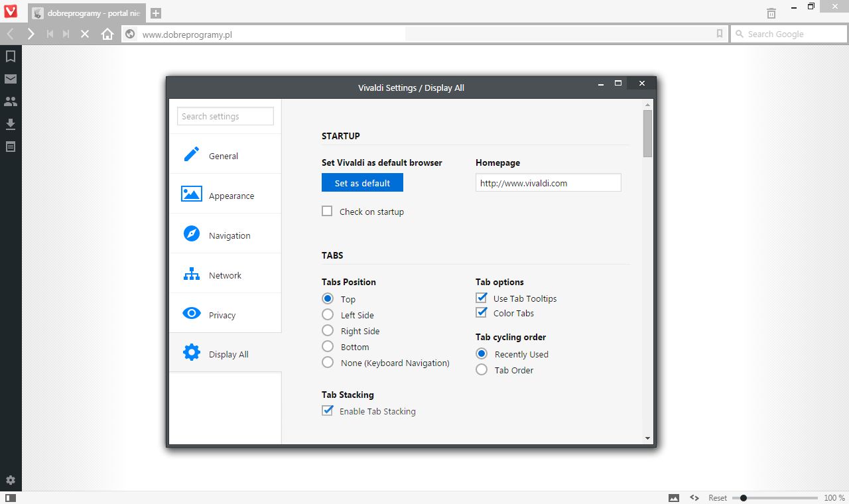Select Left Side tabs position

click(328, 314)
